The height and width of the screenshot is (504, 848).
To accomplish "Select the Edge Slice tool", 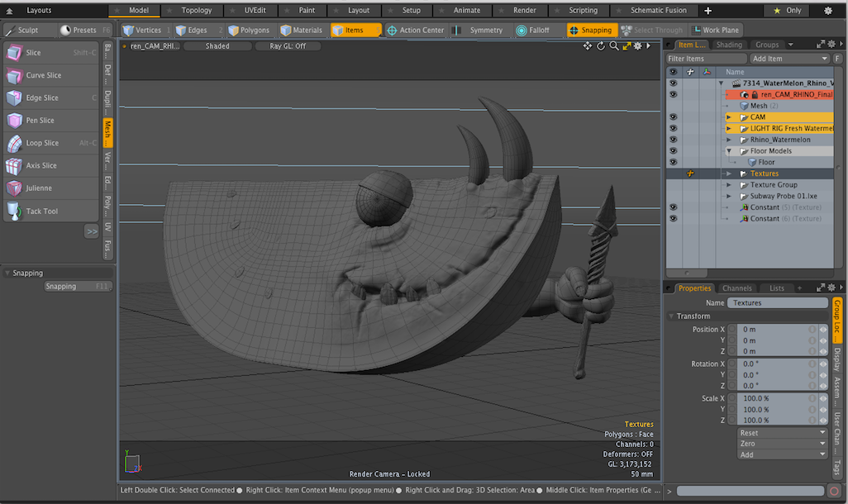I will point(51,97).
